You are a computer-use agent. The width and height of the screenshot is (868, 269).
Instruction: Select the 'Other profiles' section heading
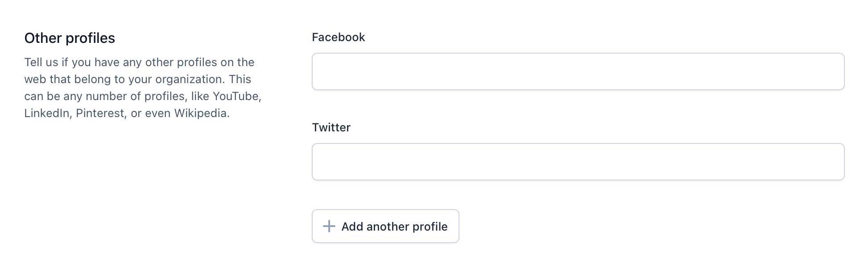point(69,38)
